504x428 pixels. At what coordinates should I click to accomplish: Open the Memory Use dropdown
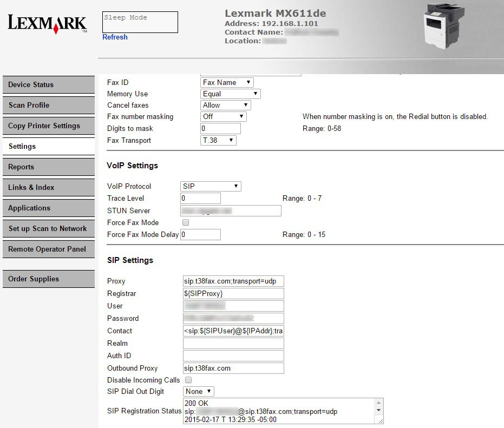pyautogui.click(x=230, y=94)
